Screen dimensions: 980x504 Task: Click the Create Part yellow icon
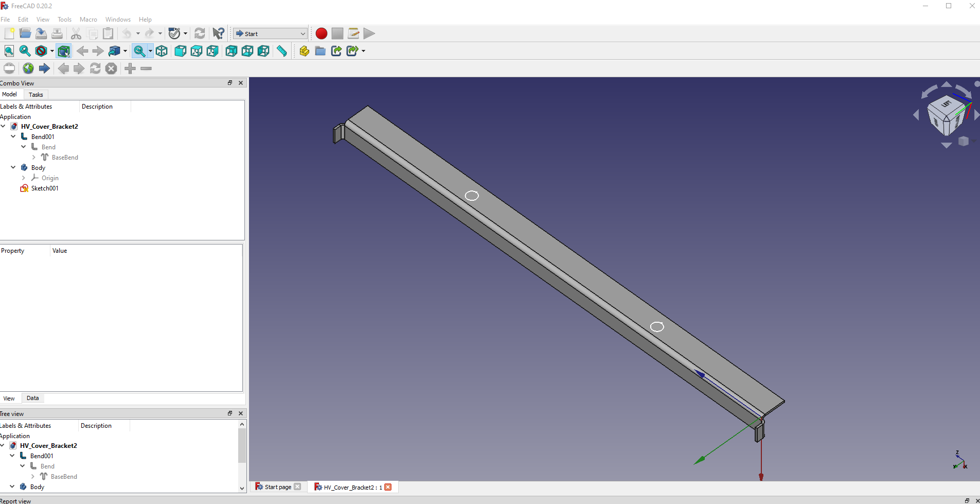[305, 51]
